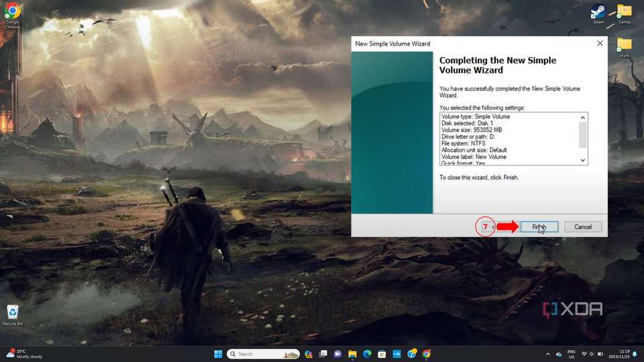
Task: Open the Get Help app on taskbar
Action: pos(411,354)
